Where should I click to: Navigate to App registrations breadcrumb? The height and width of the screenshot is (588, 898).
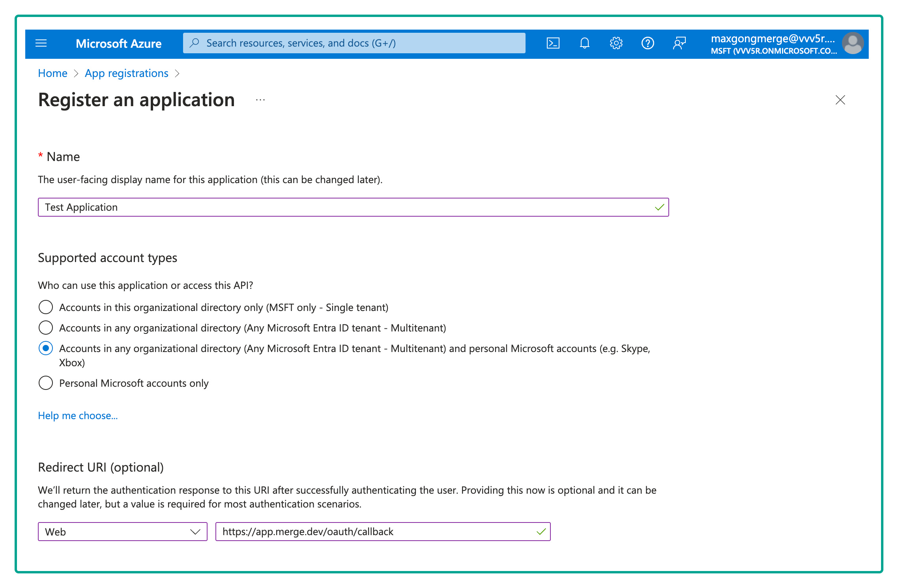(126, 73)
